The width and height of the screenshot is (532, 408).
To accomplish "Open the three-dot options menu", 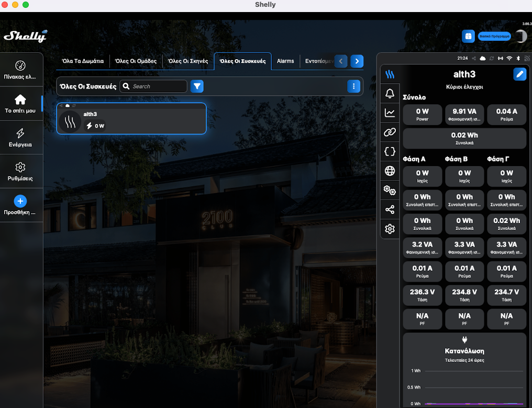I will tap(353, 86).
